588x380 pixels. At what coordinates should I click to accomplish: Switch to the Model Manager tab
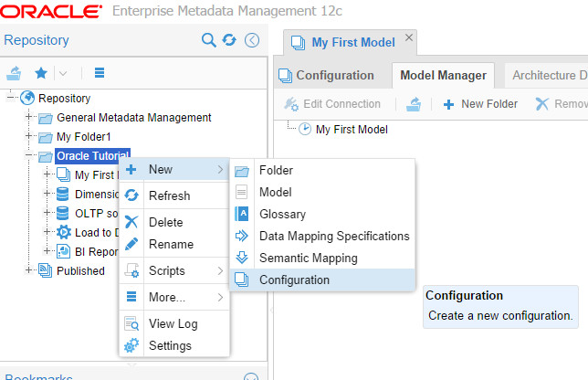tap(443, 76)
